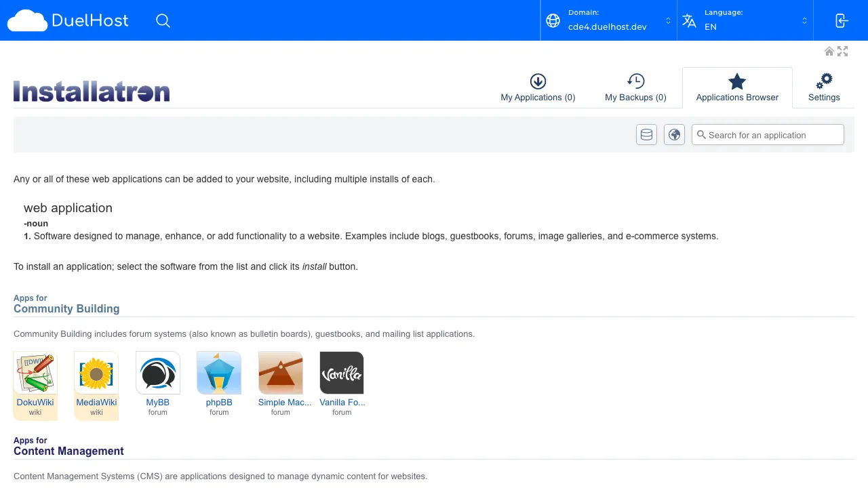
Task: Click the database icon beside the search box
Action: (646, 134)
